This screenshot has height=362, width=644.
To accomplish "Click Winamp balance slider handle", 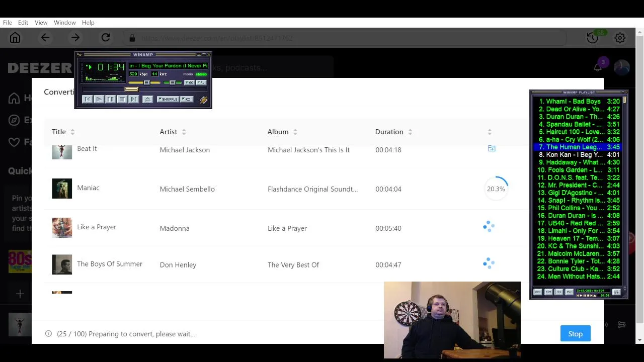I will (172, 82).
